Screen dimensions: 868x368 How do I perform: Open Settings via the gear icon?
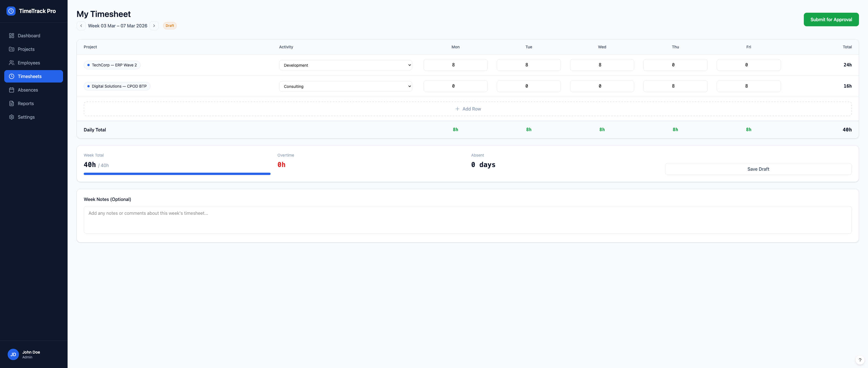12,117
